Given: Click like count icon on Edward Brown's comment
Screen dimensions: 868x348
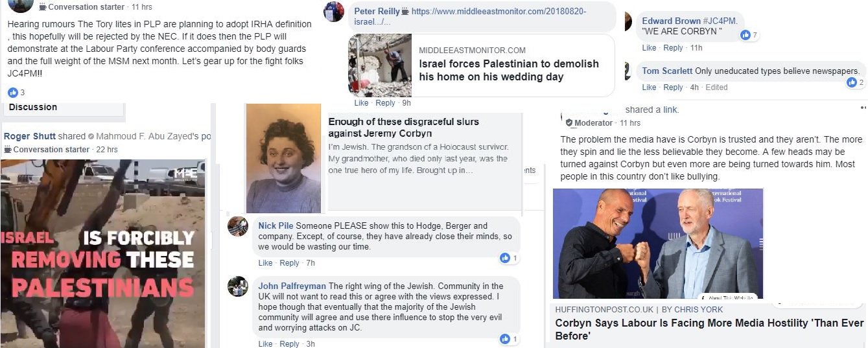Looking at the screenshot, I should click(x=745, y=35).
